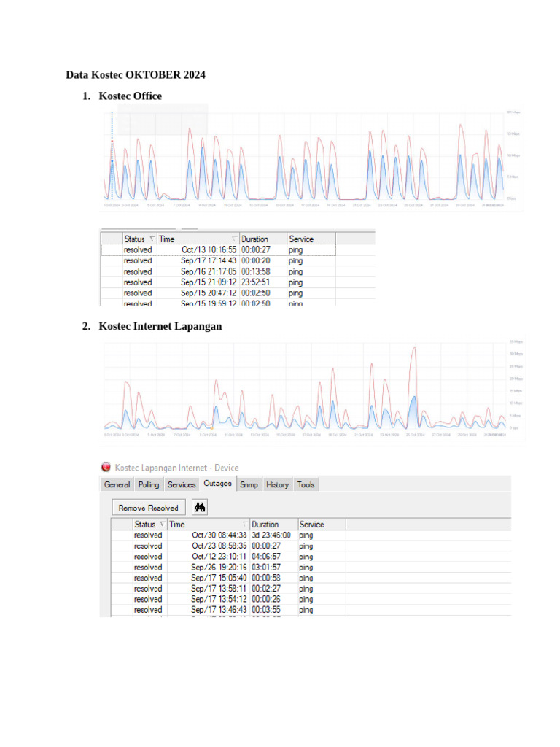Open the Outages tab

(217, 484)
